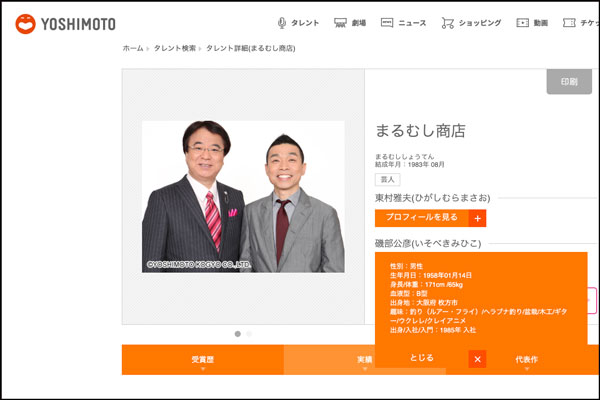Click the down arrow under 受賞歴
The width and height of the screenshot is (600, 400).
click(203, 369)
